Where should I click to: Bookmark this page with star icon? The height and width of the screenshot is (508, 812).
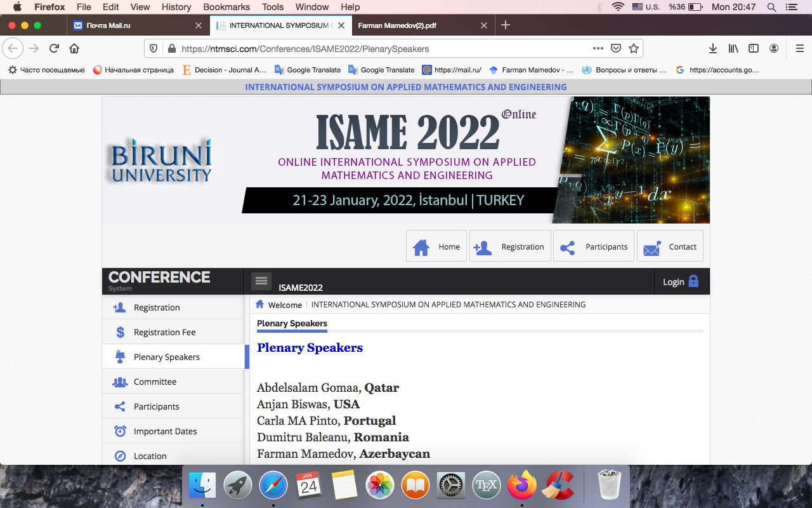click(x=633, y=49)
